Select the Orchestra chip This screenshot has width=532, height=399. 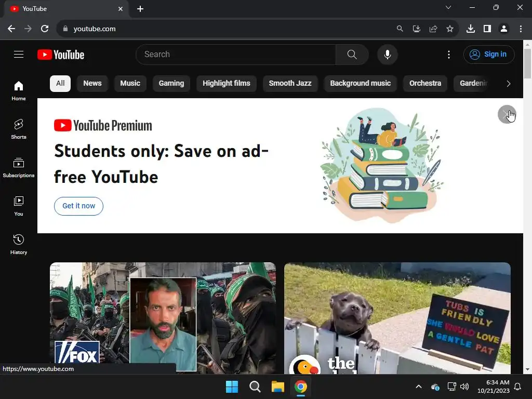[425, 84]
